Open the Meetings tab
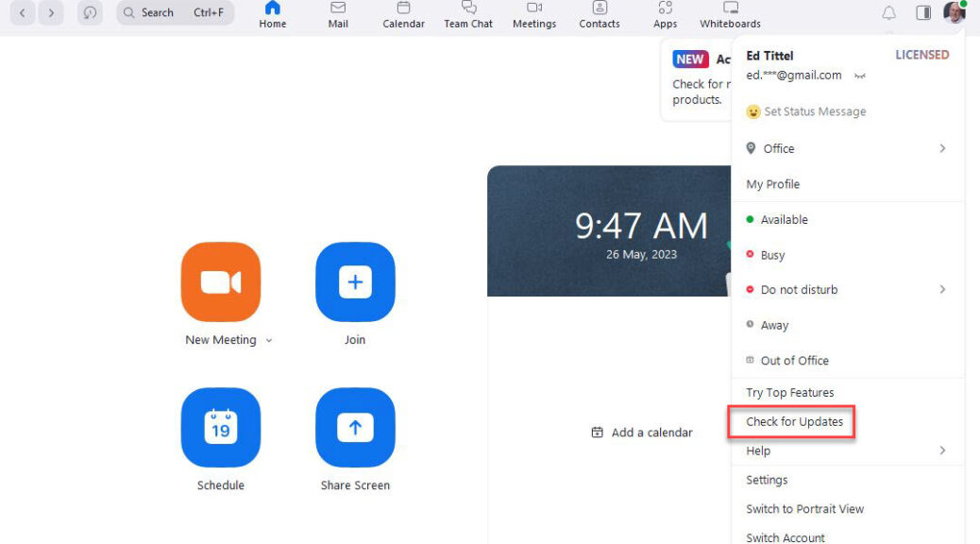The image size is (980, 544). [x=534, y=15]
